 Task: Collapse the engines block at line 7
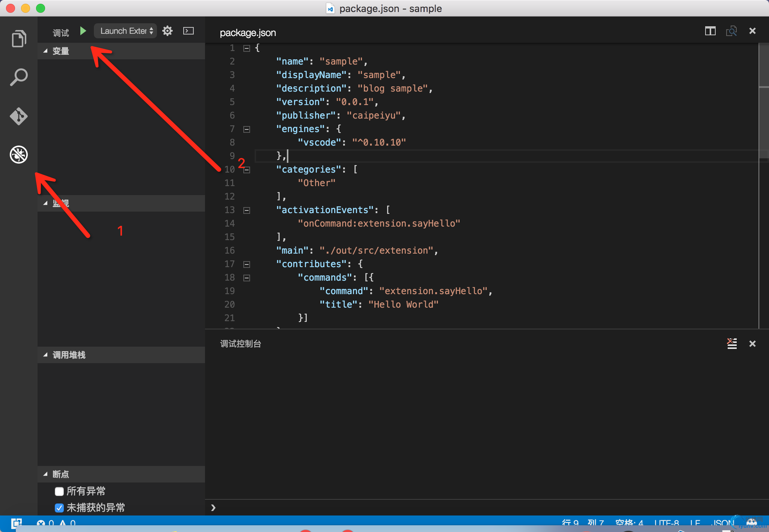[247, 129]
